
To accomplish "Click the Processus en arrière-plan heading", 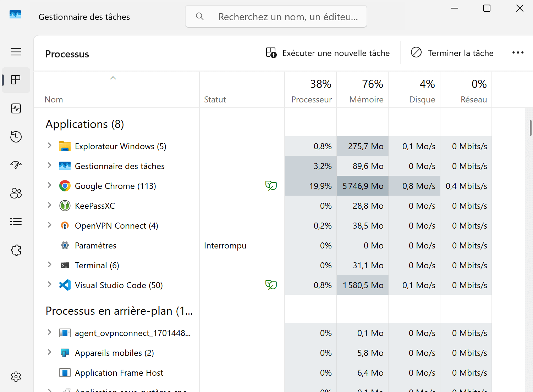I will (x=119, y=311).
